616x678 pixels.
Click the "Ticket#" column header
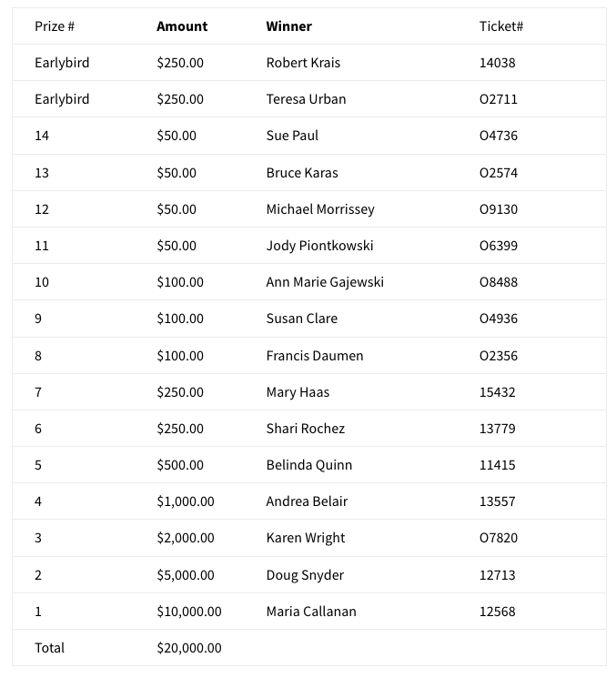pos(500,26)
